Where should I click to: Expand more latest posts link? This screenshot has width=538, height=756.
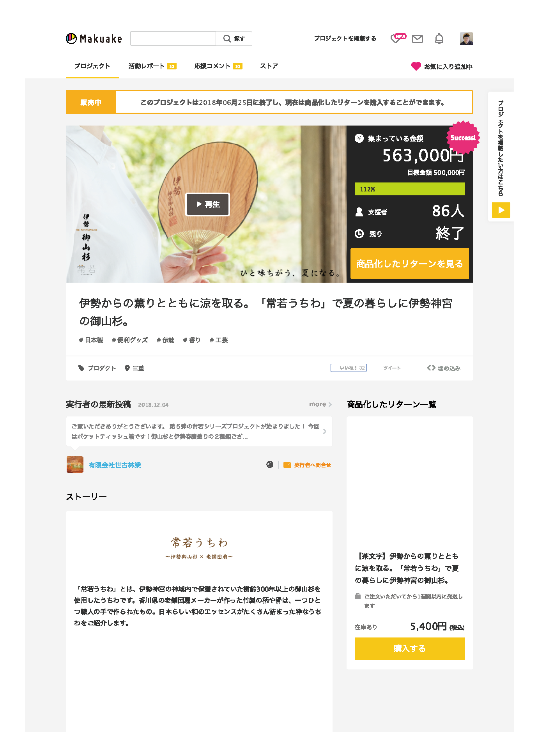click(x=320, y=404)
